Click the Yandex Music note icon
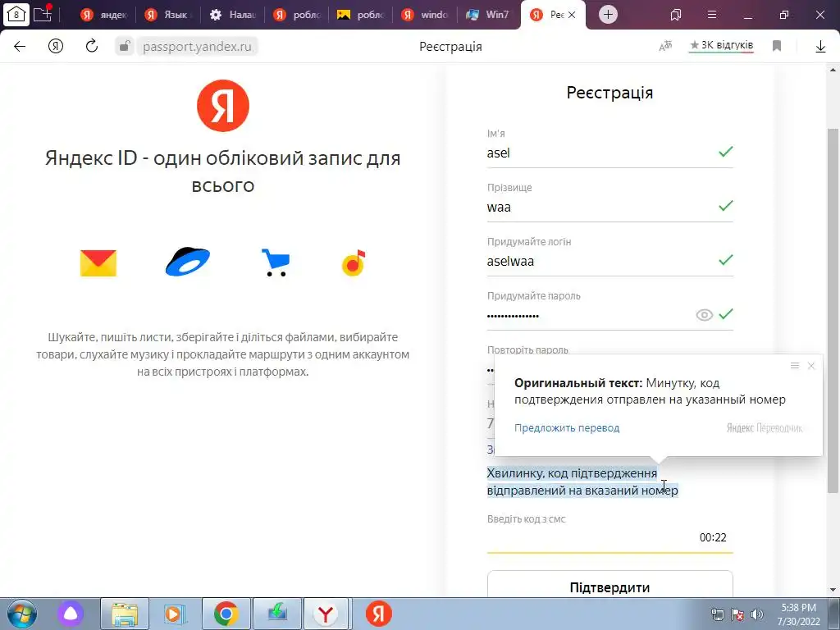Screen dimensions: 840x630 click(x=354, y=263)
